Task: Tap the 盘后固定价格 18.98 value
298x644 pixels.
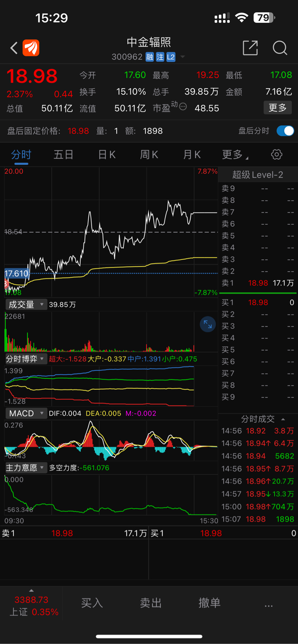Action: click(x=78, y=131)
